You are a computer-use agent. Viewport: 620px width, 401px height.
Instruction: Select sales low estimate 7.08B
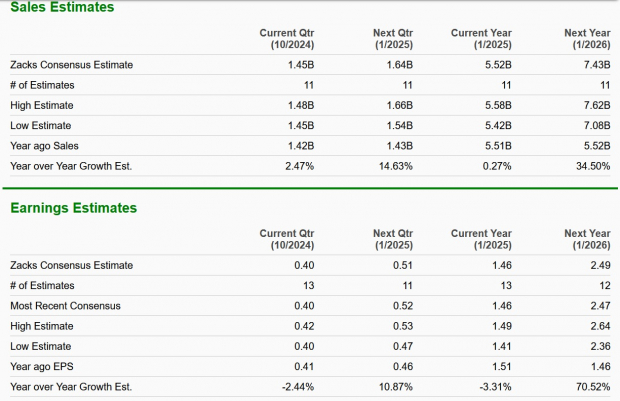(597, 125)
